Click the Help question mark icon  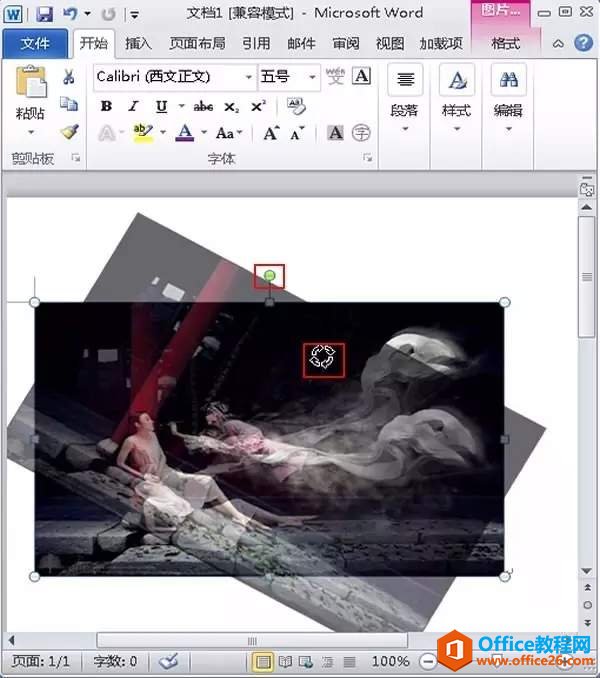(x=584, y=43)
